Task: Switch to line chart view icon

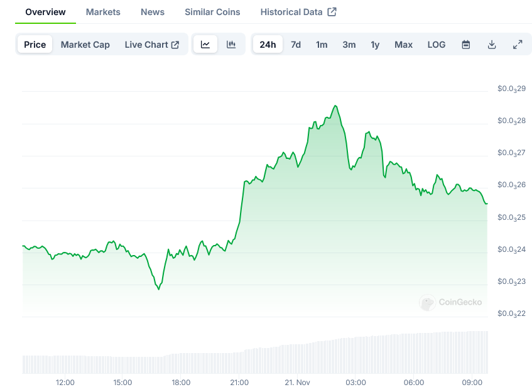Action: [205, 45]
